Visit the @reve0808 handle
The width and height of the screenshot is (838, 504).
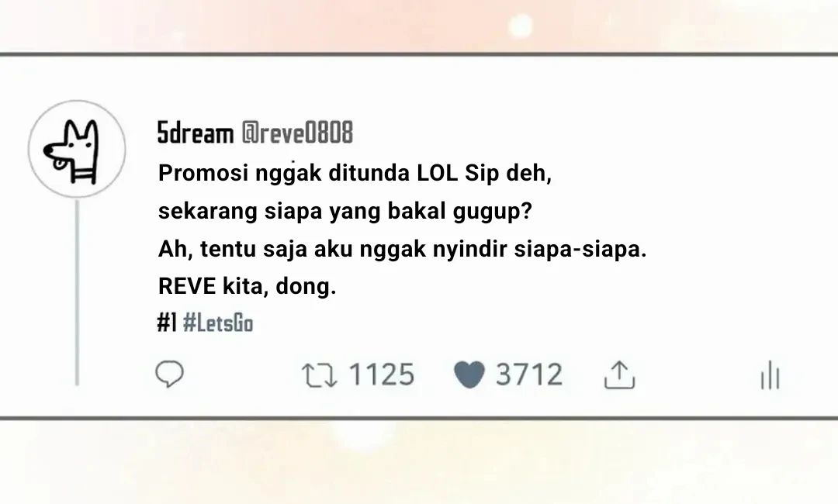click(297, 133)
